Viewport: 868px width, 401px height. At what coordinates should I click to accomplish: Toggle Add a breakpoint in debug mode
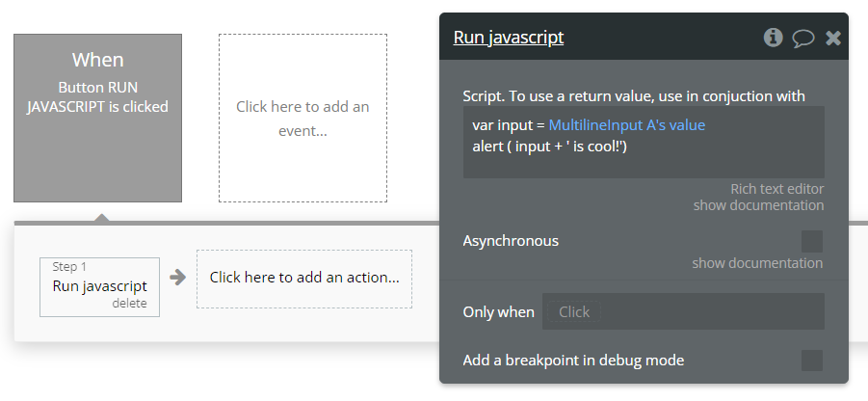pos(812,361)
